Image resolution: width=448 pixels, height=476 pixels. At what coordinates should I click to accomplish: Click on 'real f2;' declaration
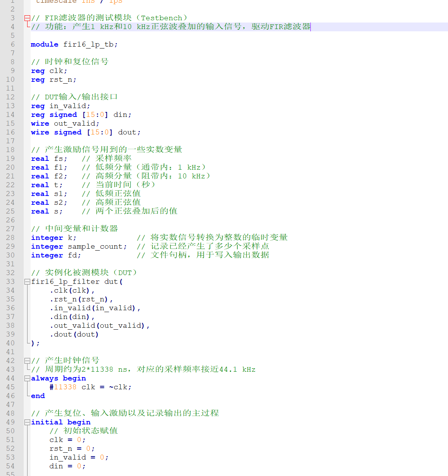[x=49, y=176]
